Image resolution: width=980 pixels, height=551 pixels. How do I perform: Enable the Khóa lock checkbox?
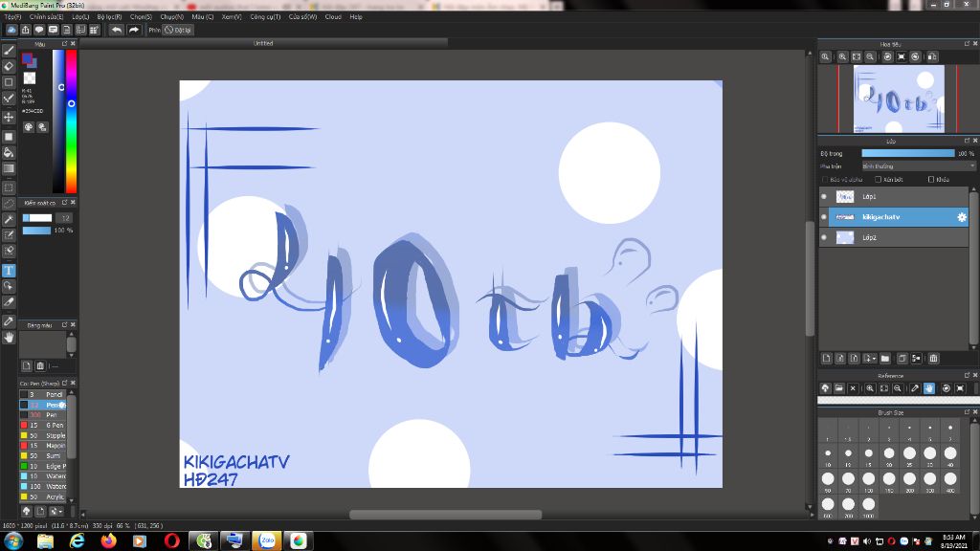click(931, 180)
